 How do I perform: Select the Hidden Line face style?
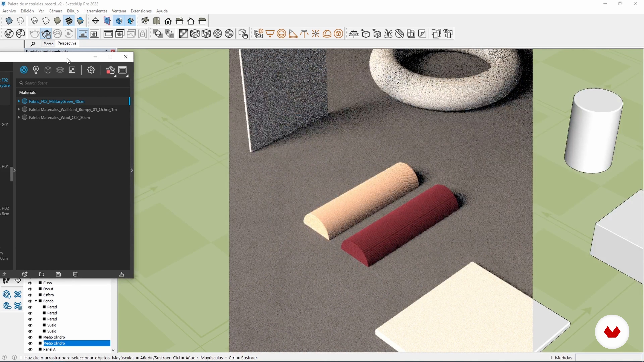(x=46, y=21)
